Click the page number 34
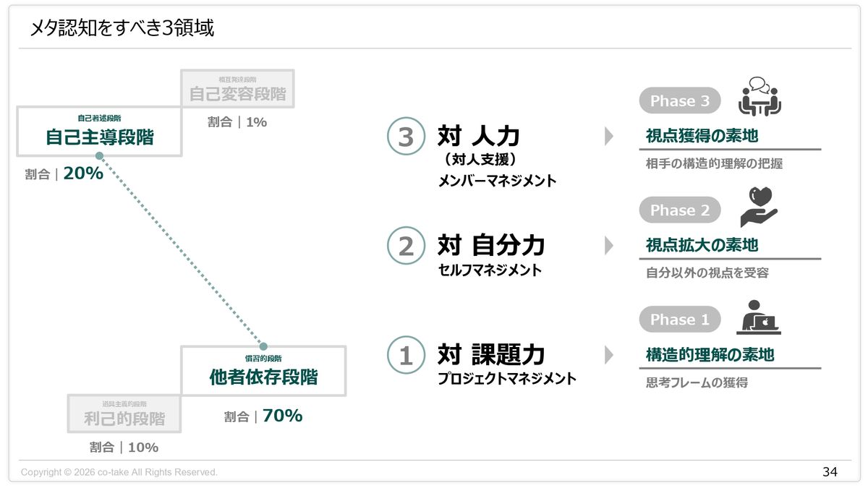The width and height of the screenshot is (868, 488). [x=830, y=472]
